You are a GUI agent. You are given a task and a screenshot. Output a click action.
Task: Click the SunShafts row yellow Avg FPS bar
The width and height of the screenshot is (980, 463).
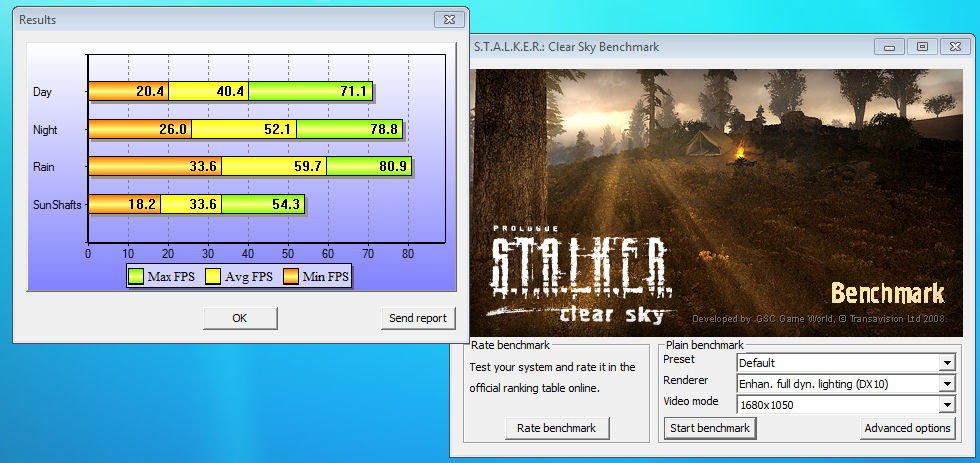tap(191, 204)
